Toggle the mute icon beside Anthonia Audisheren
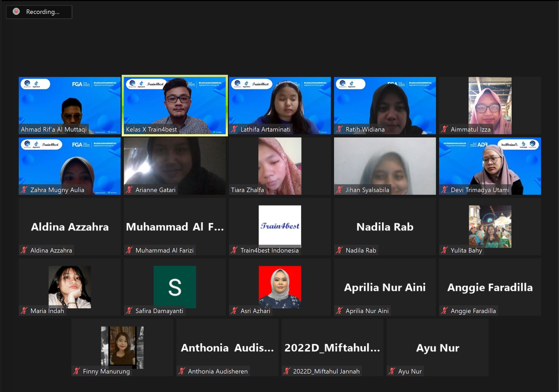559x392 pixels. click(x=182, y=371)
